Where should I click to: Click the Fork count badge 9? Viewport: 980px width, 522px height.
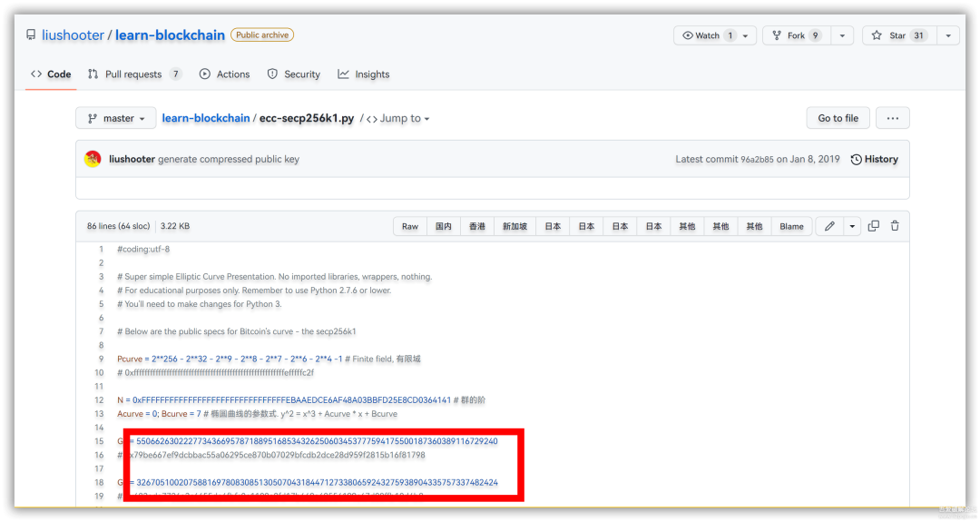[x=815, y=35]
